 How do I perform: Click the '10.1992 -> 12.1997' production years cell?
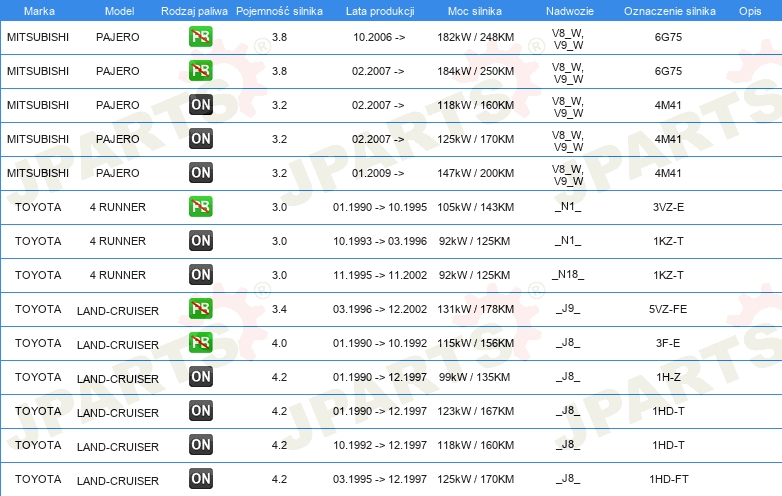click(x=380, y=445)
